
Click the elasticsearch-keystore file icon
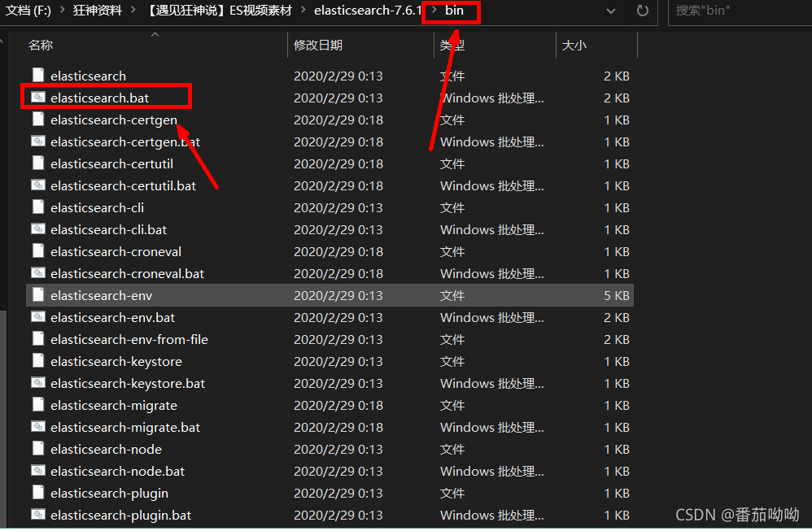tap(37, 361)
